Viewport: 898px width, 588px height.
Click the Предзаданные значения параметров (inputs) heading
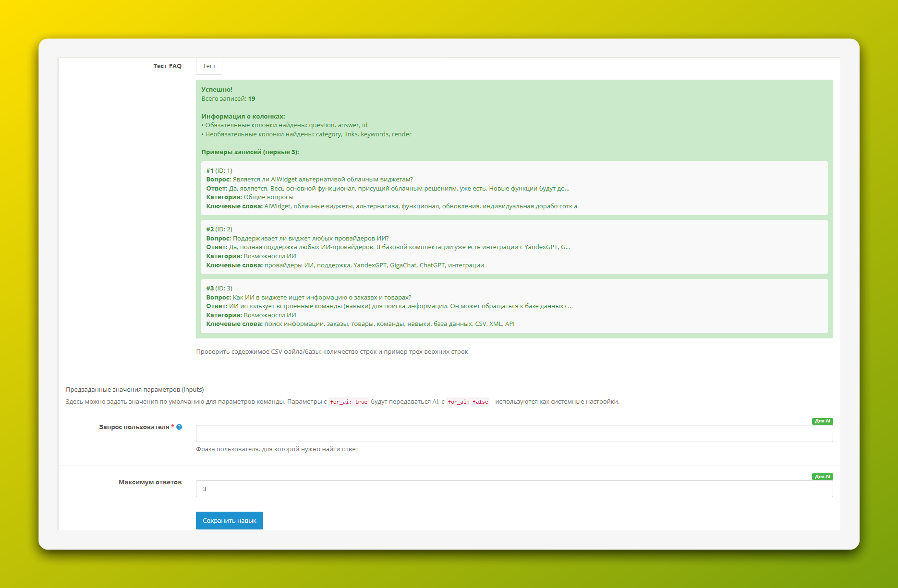tap(134, 389)
